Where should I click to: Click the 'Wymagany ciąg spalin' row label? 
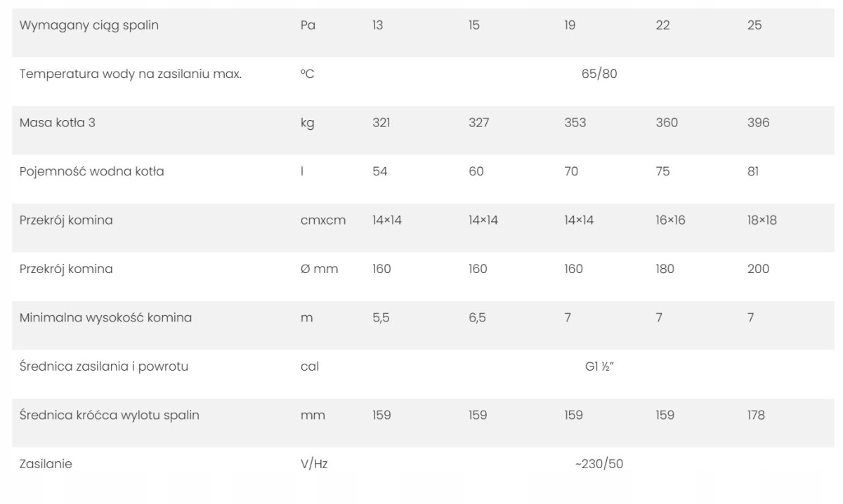(89, 25)
